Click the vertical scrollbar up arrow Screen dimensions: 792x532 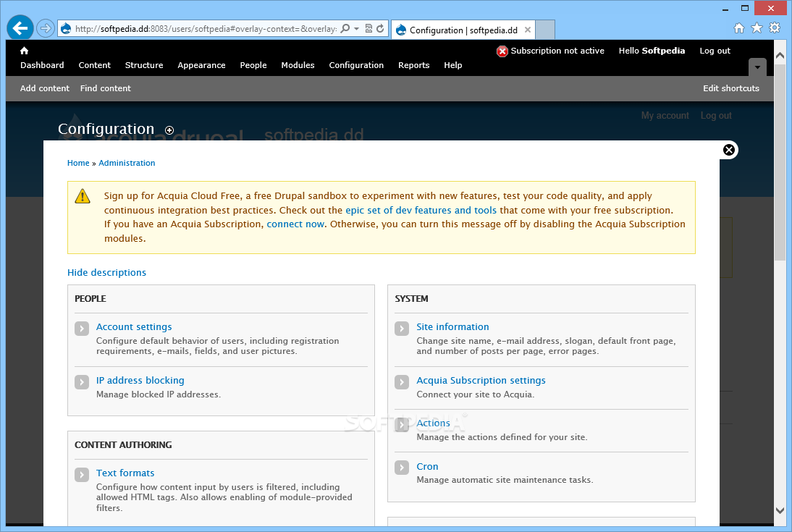780,56
